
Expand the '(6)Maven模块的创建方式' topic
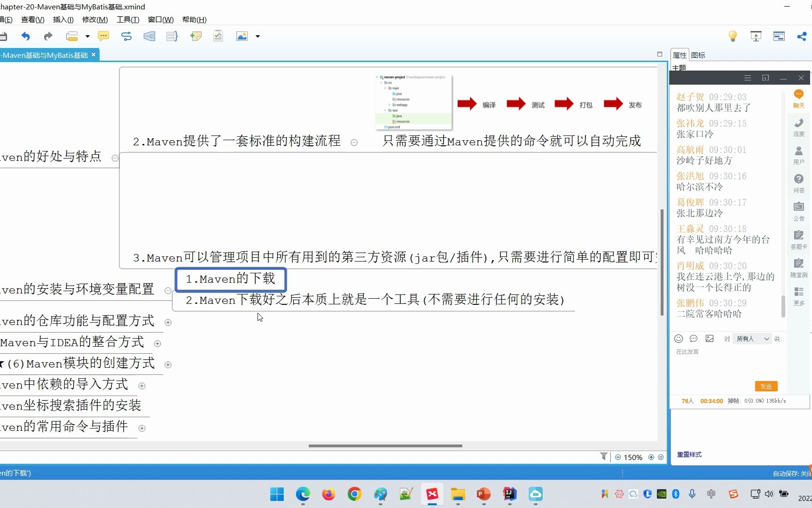click(168, 365)
